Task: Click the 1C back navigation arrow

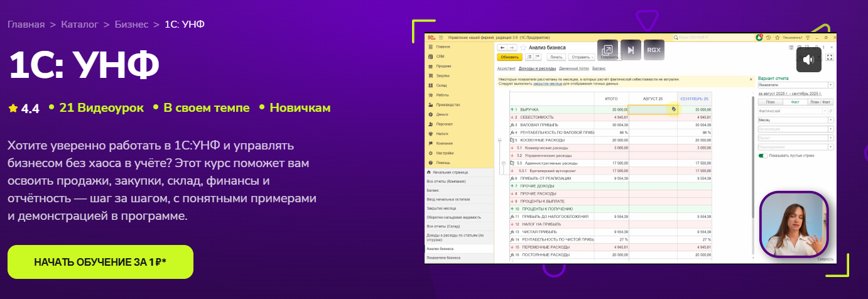Action: coord(502,48)
